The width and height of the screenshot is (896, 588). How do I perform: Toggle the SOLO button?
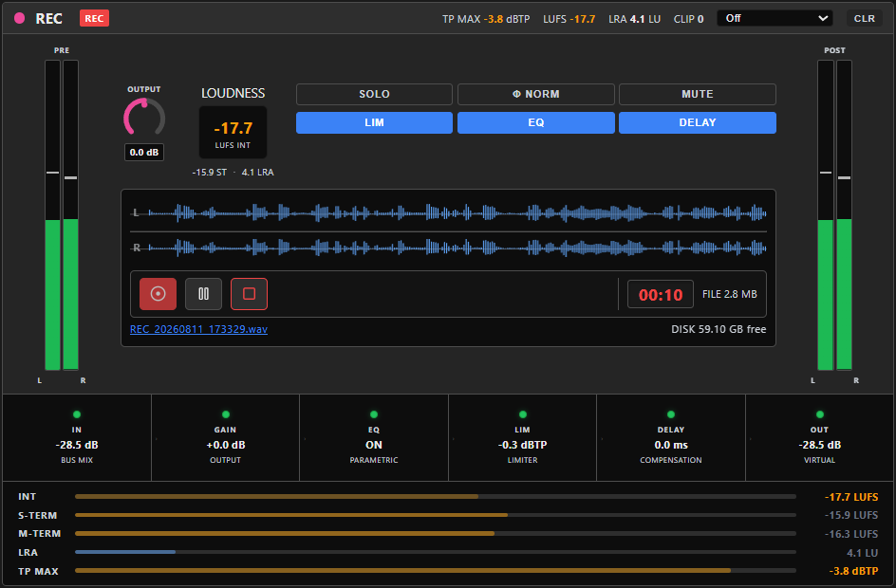[374, 94]
